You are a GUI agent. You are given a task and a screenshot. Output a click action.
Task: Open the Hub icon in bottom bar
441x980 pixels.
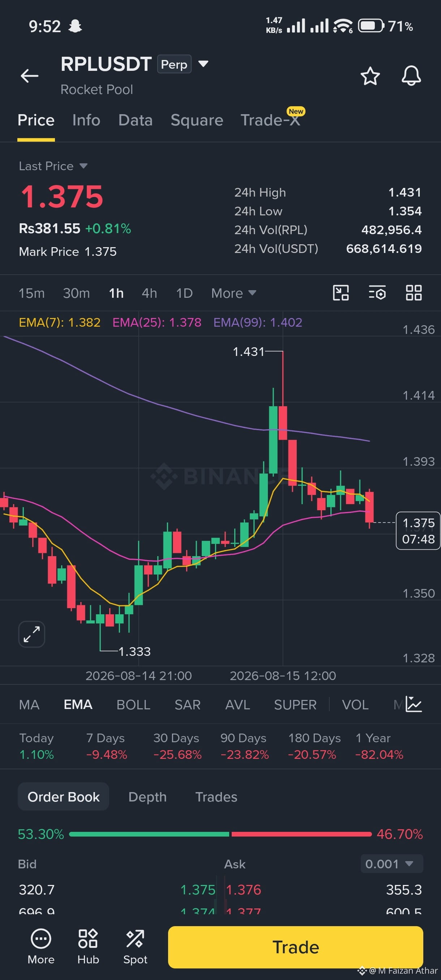click(x=88, y=946)
